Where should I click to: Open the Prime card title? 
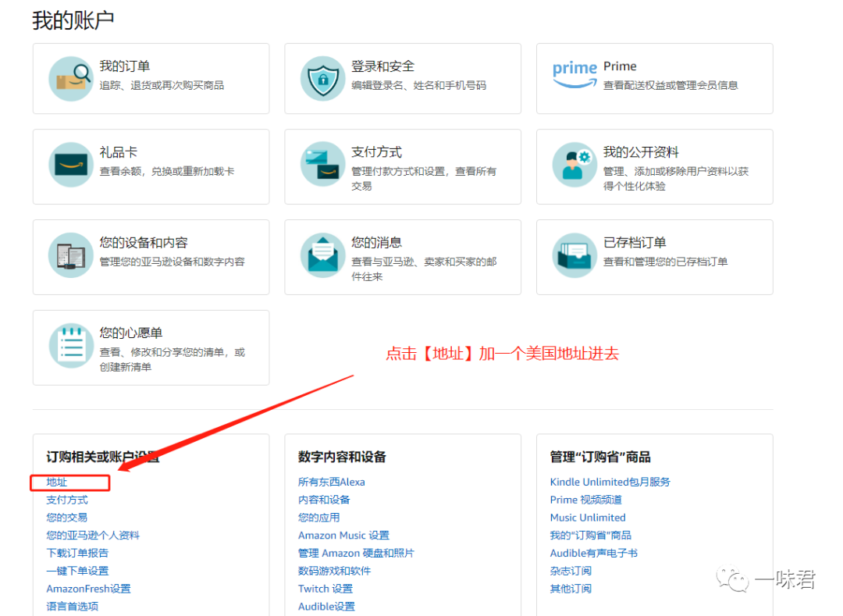[x=620, y=66]
